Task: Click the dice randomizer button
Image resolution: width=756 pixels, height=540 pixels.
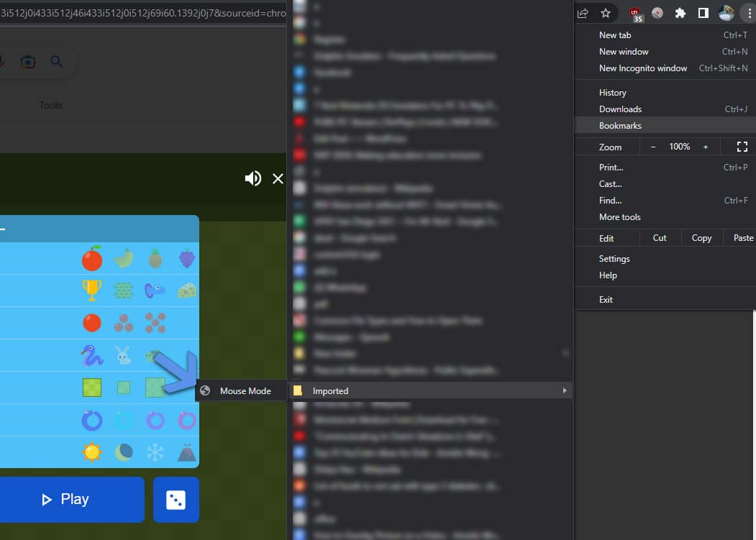Action: [176, 500]
